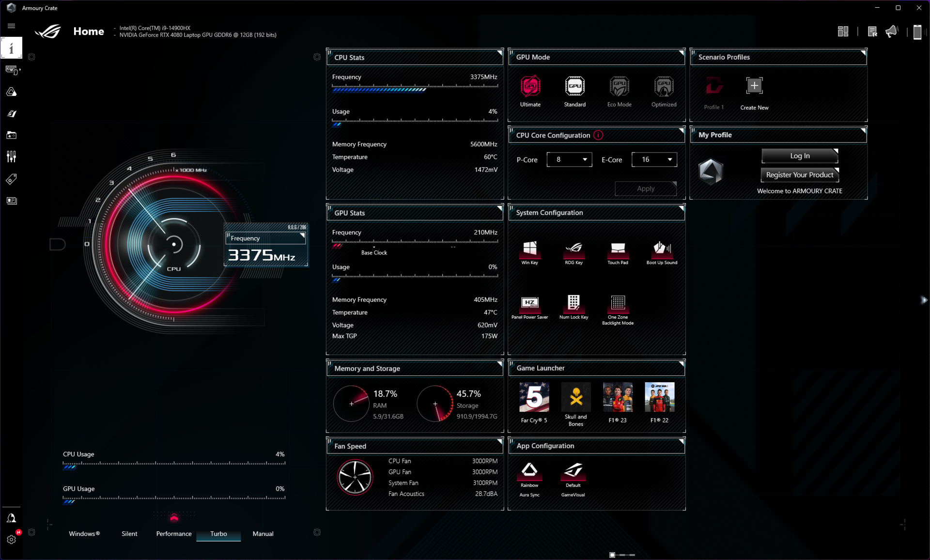Toggle Boot Up Sound
The width and height of the screenshot is (930, 560).
coord(662,249)
